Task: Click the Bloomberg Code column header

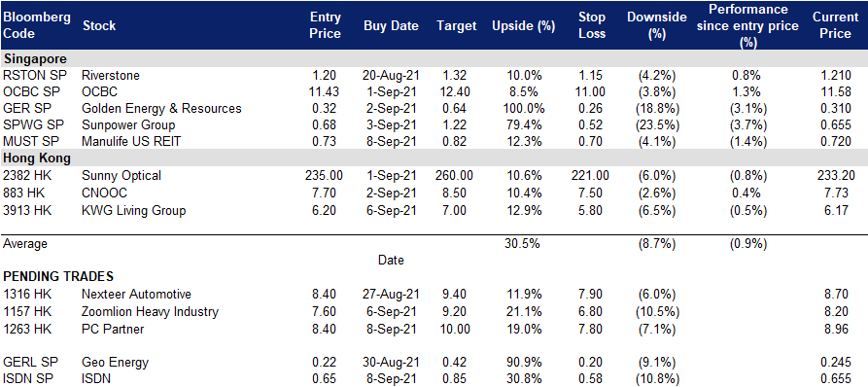Action: pyautogui.click(x=37, y=25)
